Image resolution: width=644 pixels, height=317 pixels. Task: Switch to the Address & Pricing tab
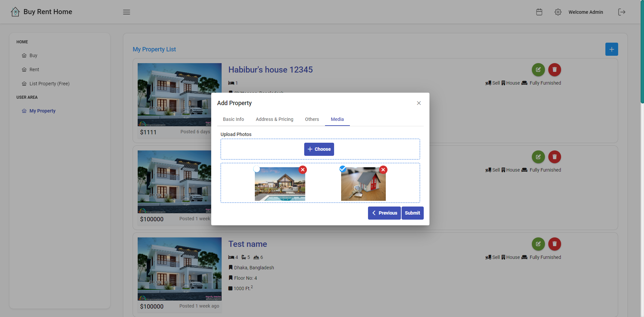(274, 119)
